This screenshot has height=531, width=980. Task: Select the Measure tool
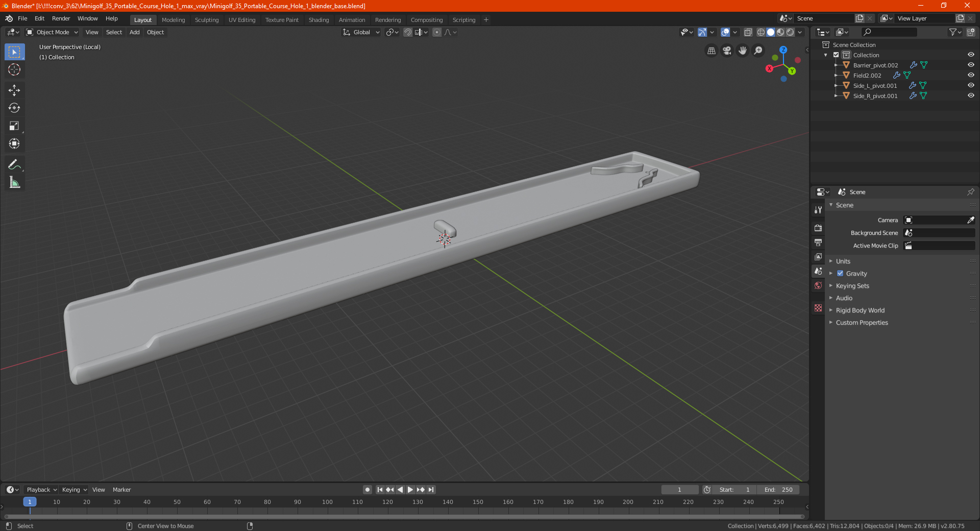click(14, 182)
